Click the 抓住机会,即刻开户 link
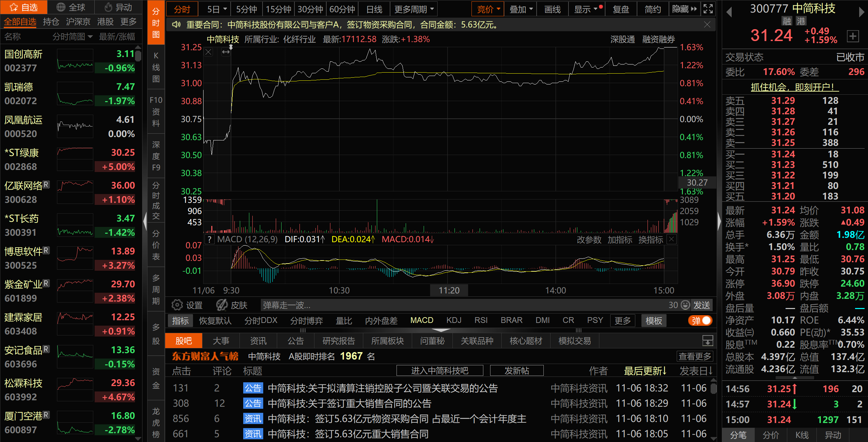The height and width of the screenshot is (442, 868). pyautogui.click(x=794, y=87)
